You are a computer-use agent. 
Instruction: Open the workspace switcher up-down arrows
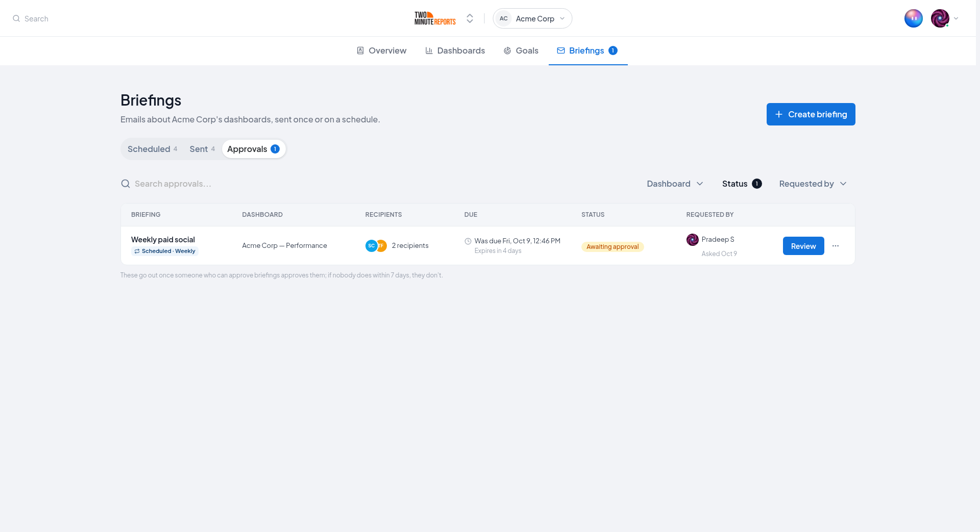pos(470,18)
